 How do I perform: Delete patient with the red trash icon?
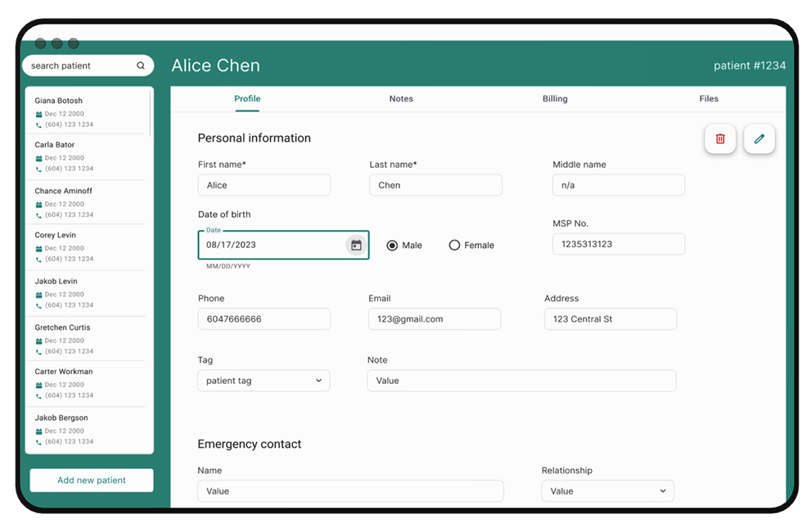coord(720,138)
